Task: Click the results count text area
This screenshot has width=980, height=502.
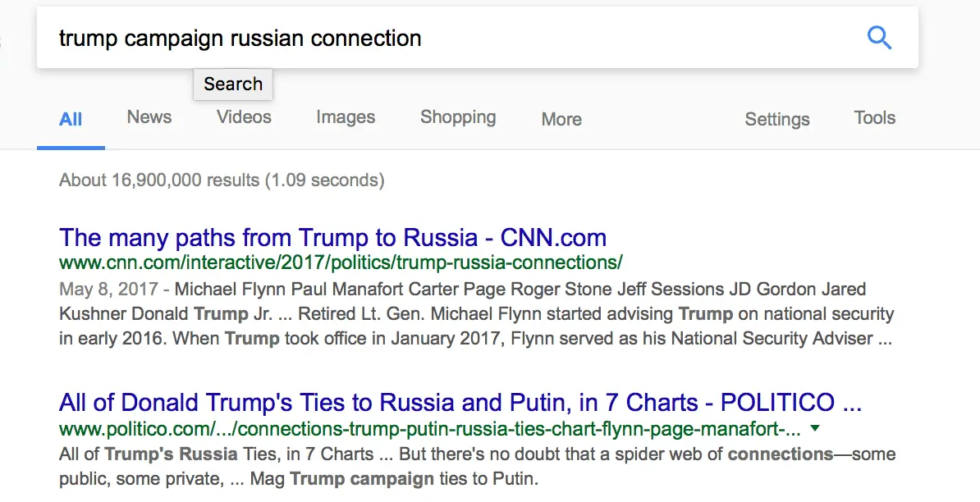Action: click(220, 180)
